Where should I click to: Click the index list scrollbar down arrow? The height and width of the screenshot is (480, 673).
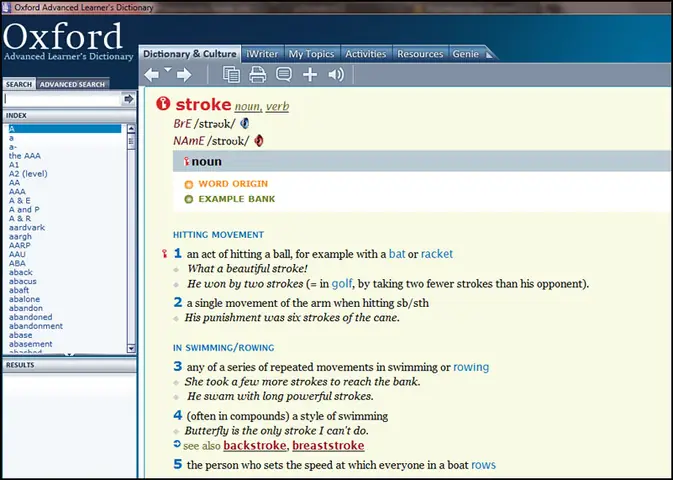(x=131, y=349)
